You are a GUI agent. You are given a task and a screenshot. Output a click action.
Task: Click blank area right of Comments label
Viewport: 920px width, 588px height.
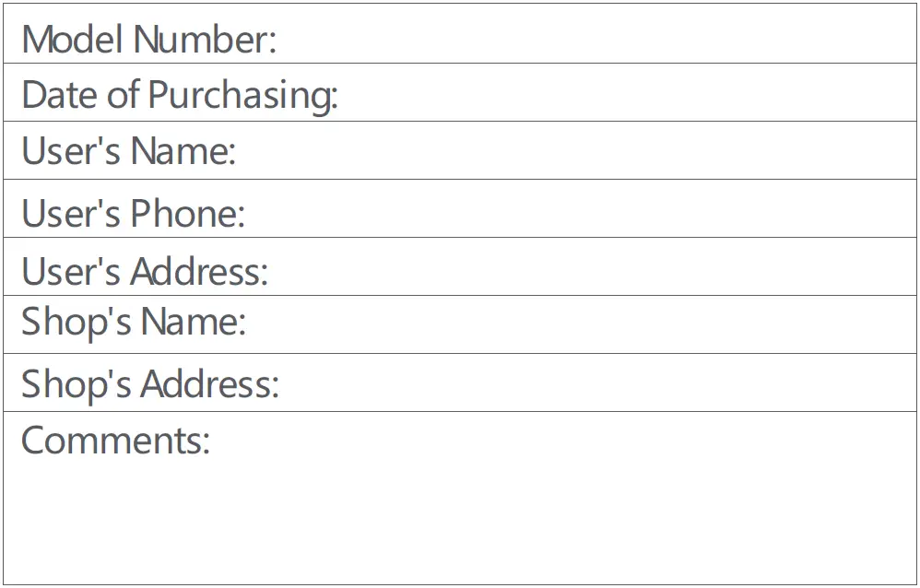[x=562, y=440]
